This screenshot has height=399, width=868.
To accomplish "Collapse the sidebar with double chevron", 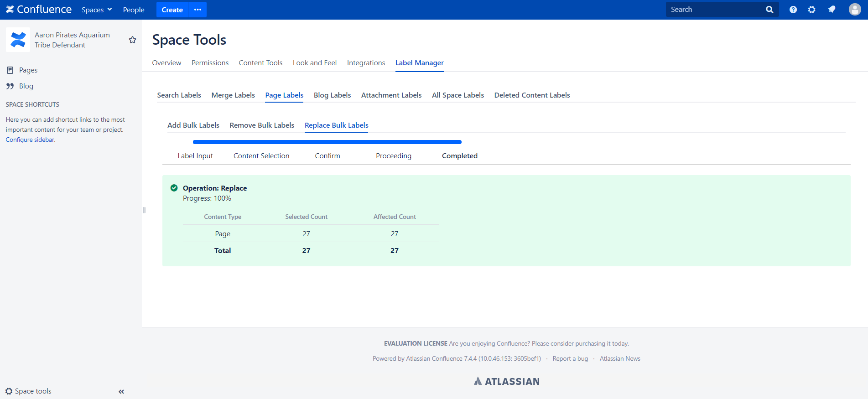I will (121, 391).
